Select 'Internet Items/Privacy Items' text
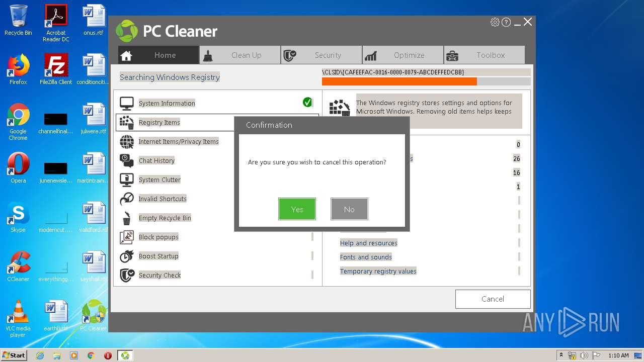This screenshot has width=644, height=362. [179, 141]
